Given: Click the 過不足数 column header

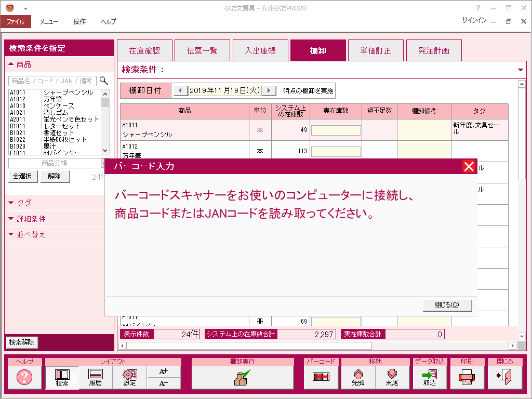Looking at the screenshot, I should click(x=379, y=111).
